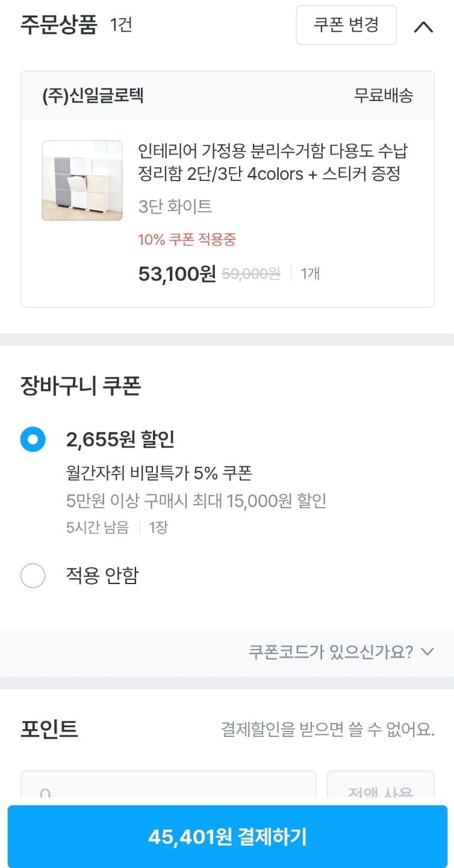Click the 쿠폰코드가 있으신가요? text
Screen dimensions: 454x868
331,651
